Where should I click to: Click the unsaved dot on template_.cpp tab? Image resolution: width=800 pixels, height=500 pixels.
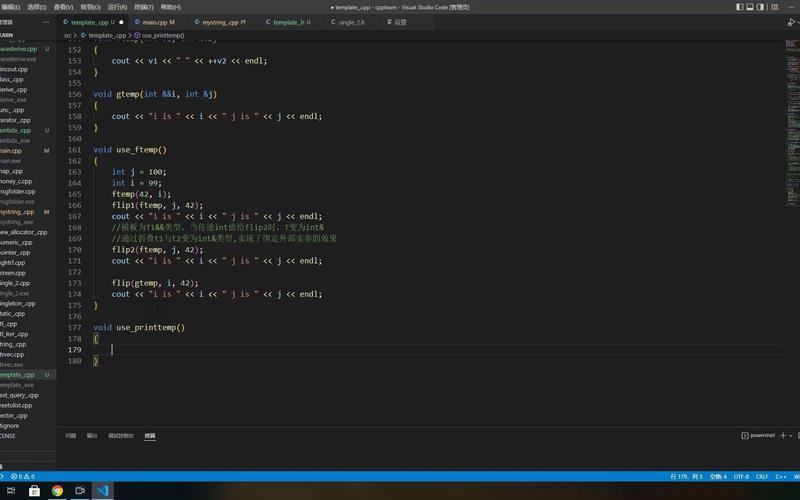pos(121,22)
